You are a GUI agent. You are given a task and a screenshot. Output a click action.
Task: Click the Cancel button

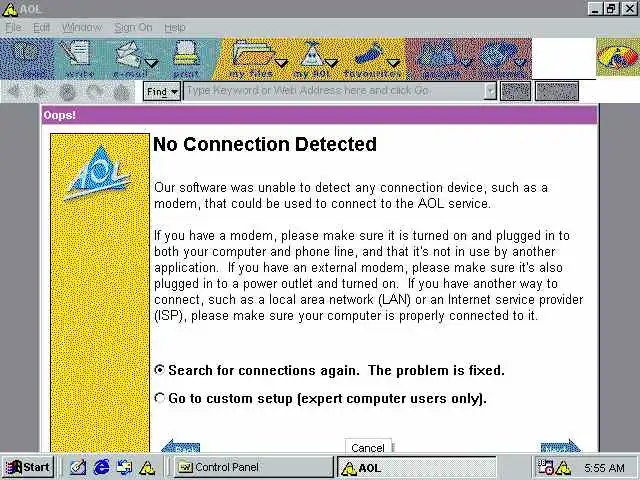click(368, 446)
